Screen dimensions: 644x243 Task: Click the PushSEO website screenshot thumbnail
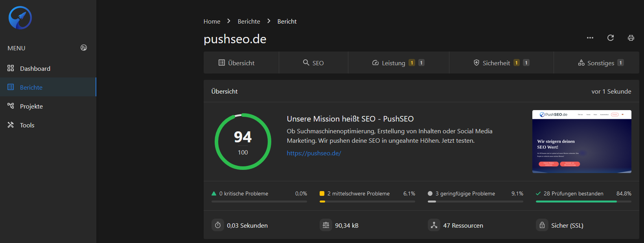click(582, 142)
